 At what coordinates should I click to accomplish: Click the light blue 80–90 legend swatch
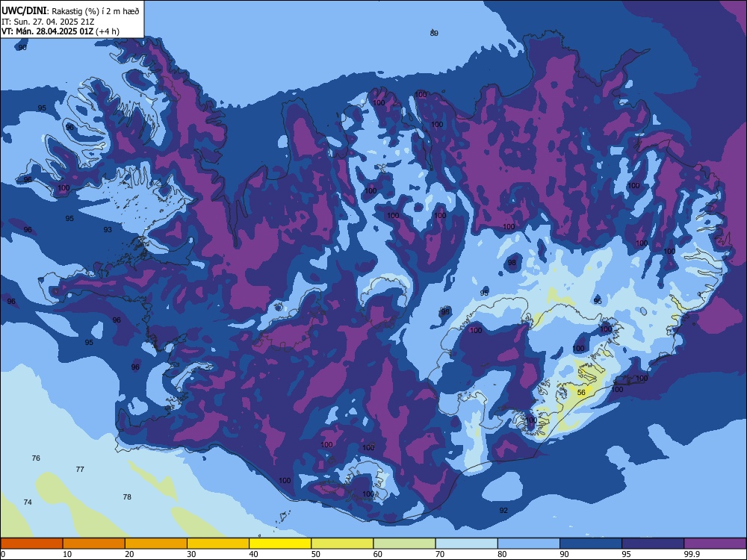pyautogui.click(x=529, y=544)
